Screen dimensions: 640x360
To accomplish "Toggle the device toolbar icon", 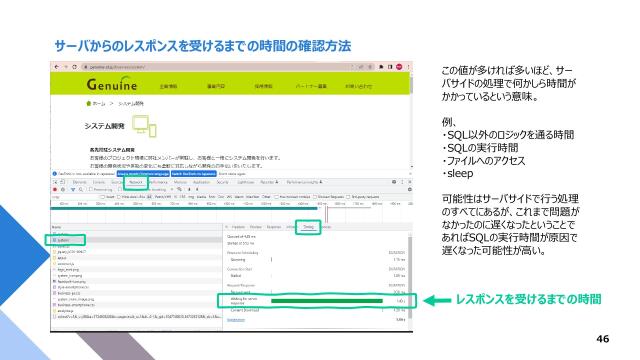I will click(x=63, y=182).
